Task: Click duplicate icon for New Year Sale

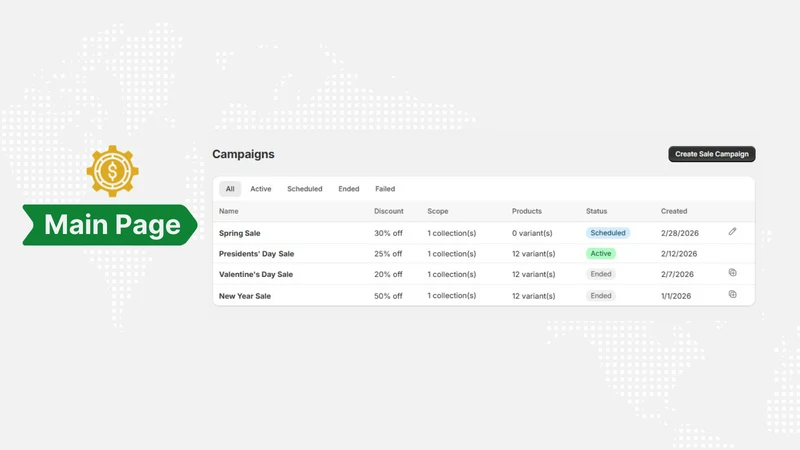Action: tap(732, 294)
